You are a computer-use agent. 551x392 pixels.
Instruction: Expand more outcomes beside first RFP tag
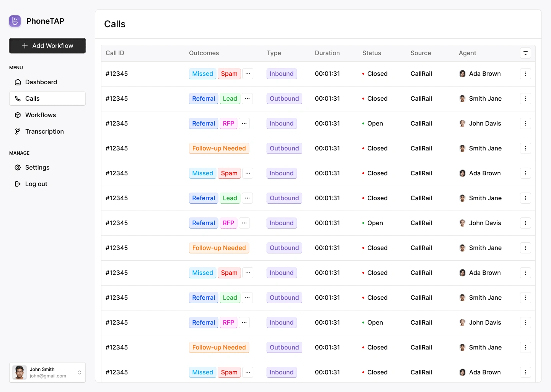click(x=245, y=124)
